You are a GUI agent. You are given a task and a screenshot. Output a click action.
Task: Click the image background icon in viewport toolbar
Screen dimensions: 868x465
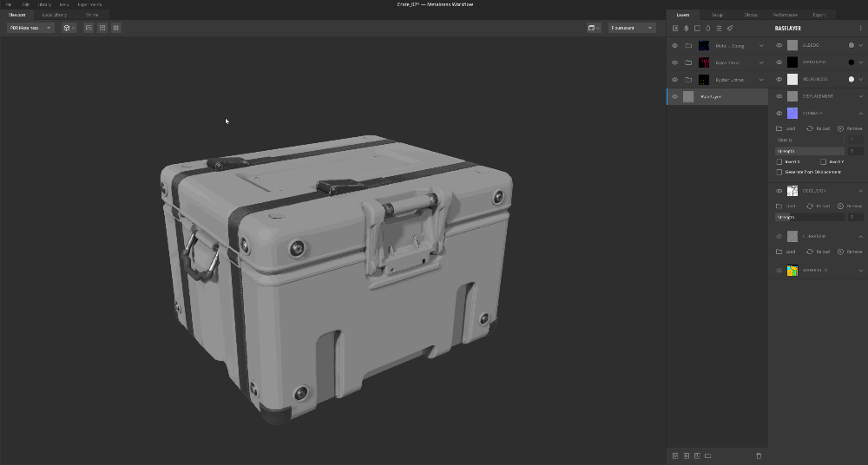88,28
